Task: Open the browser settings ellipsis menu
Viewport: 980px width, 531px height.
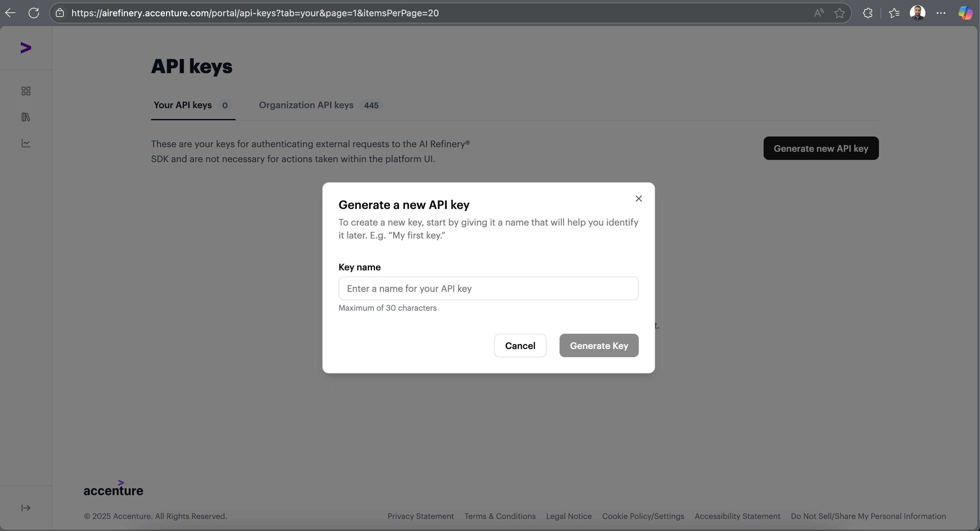Action: pos(941,13)
